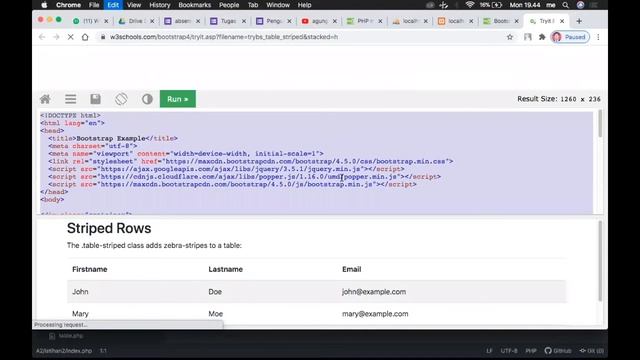Click the result pane vertical scrollbar
This screenshot has height=360, width=640.
click(x=600, y=261)
